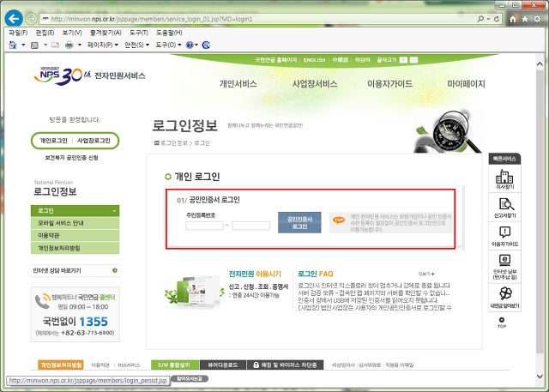The width and height of the screenshot is (549, 392).
Task: Open the 개인서비스 main navigation tab
Action: tap(238, 84)
